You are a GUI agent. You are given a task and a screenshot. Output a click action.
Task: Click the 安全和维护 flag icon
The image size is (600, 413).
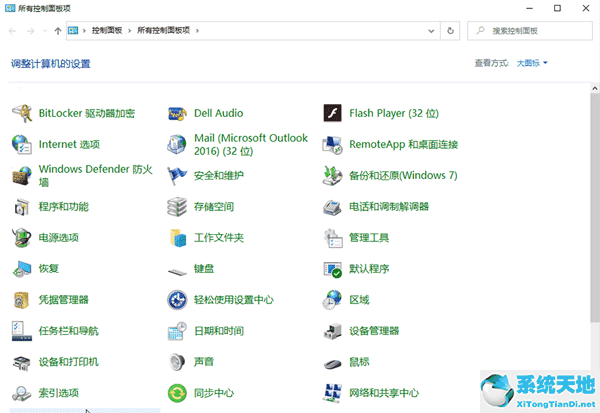177,176
